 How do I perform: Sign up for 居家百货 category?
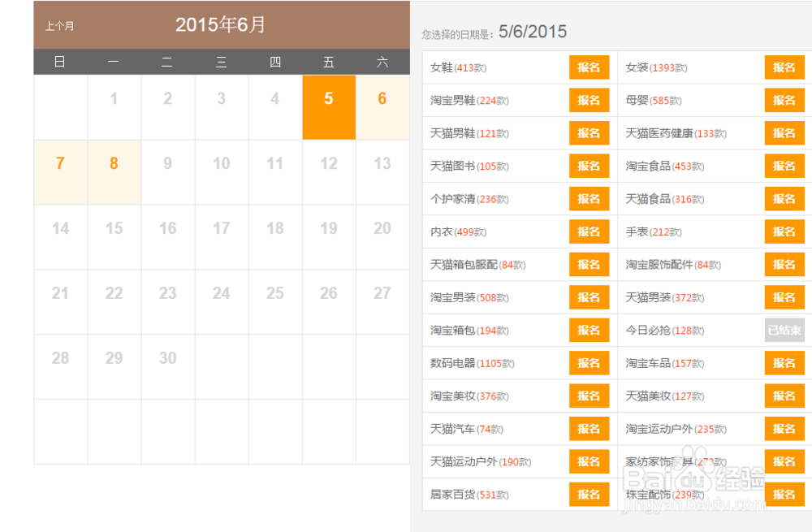pyautogui.click(x=589, y=495)
